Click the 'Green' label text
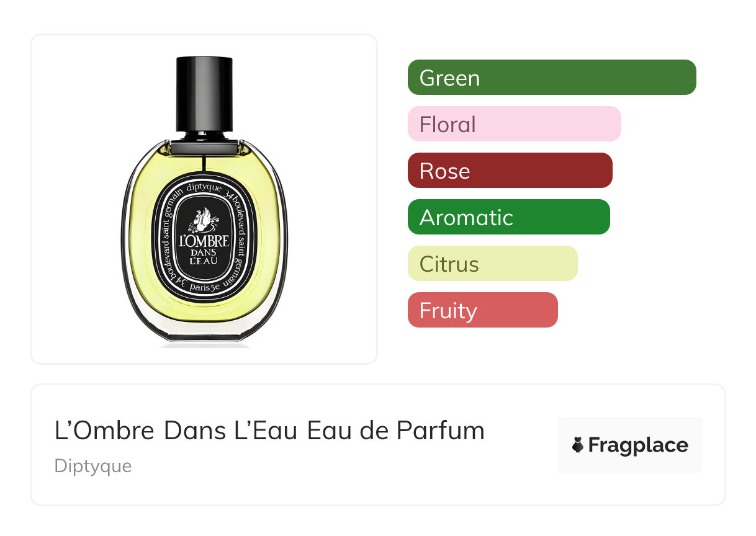756x536 pixels. [449, 78]
